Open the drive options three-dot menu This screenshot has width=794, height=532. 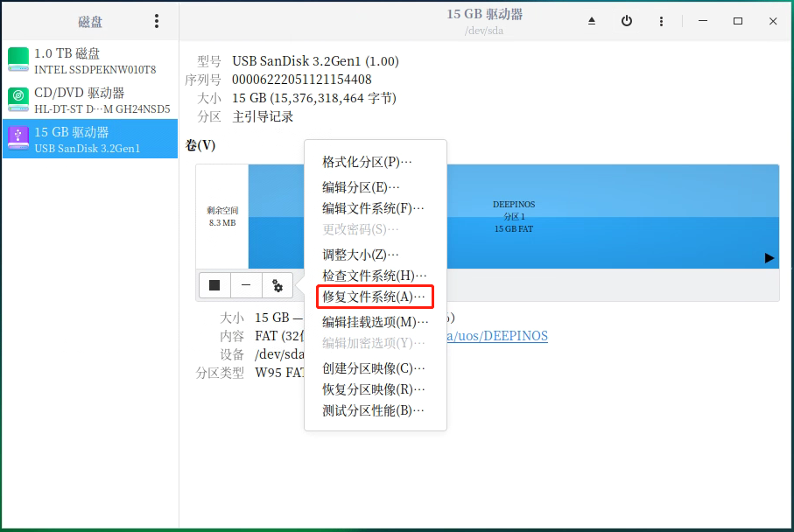coord(661,21)
